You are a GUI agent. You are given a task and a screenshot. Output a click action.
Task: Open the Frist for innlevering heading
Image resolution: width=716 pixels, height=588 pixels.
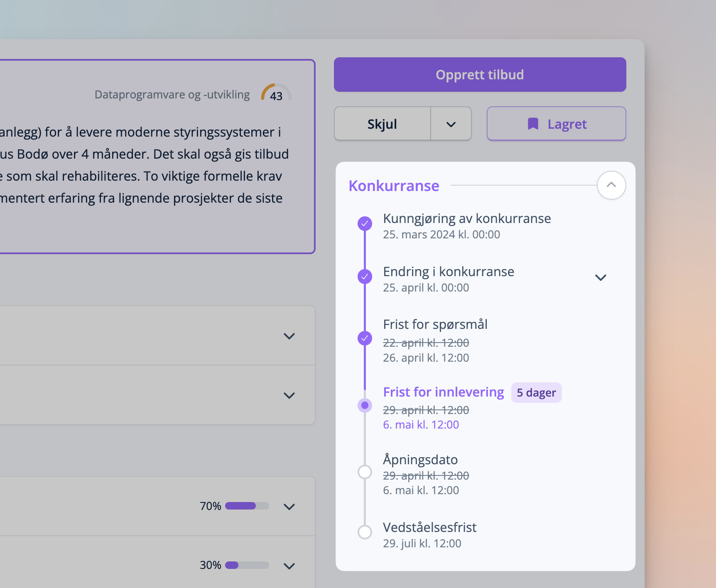443,392
